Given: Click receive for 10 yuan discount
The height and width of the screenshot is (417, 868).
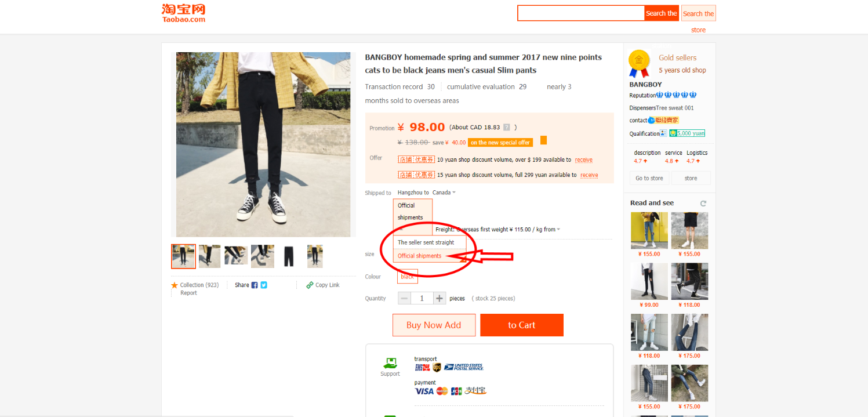Looking at the screenshot, I should pyautogui.click(x=584, y=160).
